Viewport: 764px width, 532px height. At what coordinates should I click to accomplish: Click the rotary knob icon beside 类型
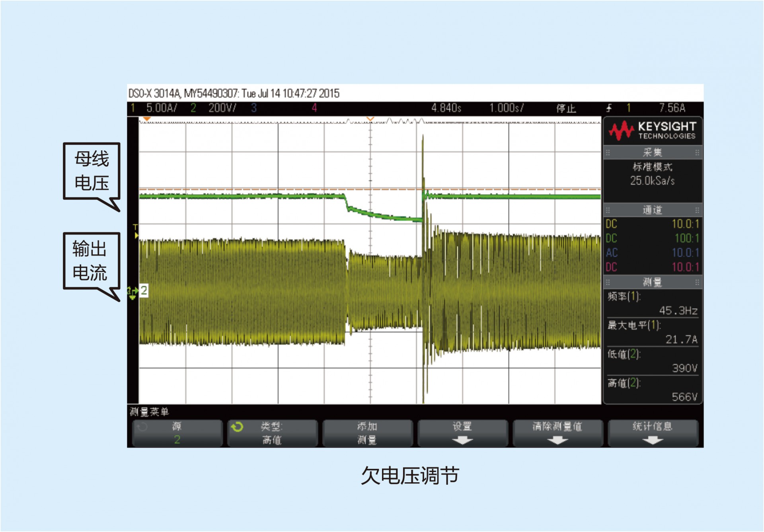[x=237, y=427]
